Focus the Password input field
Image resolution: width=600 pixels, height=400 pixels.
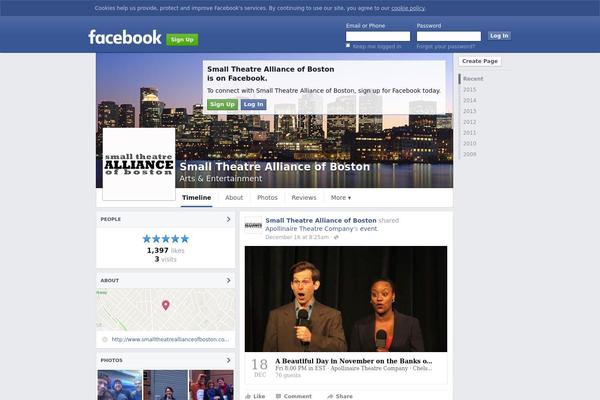point(449,36)
